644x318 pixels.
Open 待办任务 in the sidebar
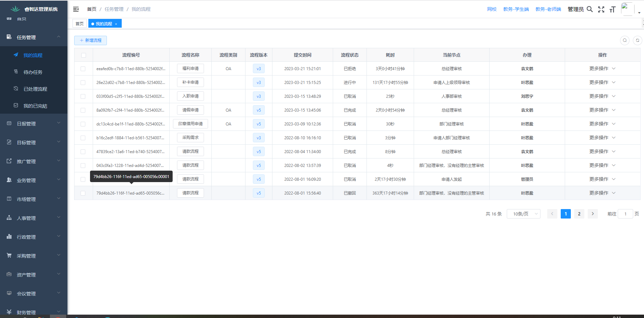[34, 72]
